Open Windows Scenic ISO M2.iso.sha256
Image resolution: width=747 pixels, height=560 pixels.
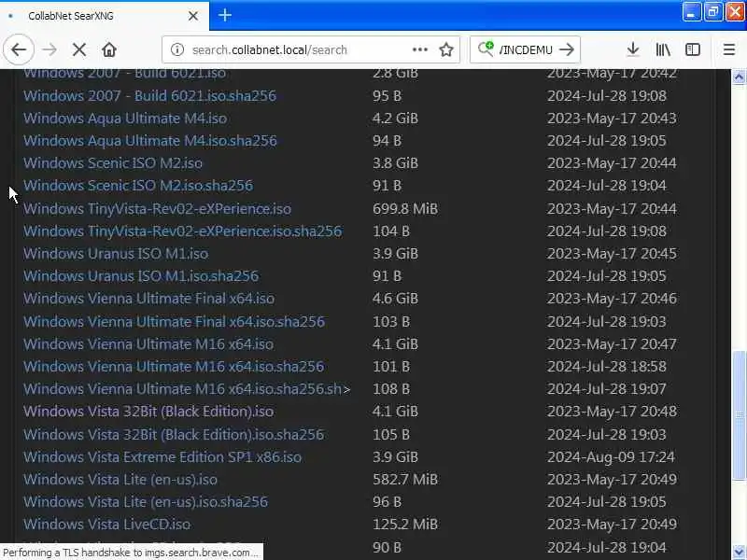[138, 185]
